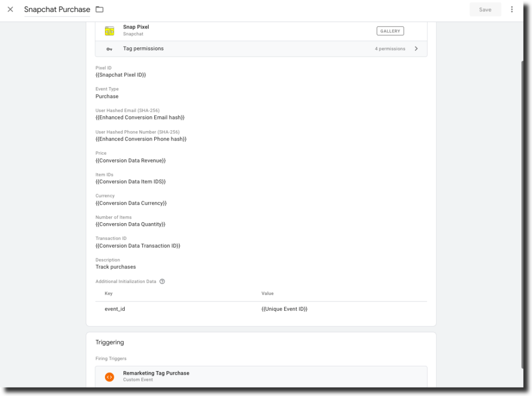Screen dimensions: 532x396
Task: Click the yellow Snap Pixel logo icon
Action: pyautogui.click(x=109, y=31)
